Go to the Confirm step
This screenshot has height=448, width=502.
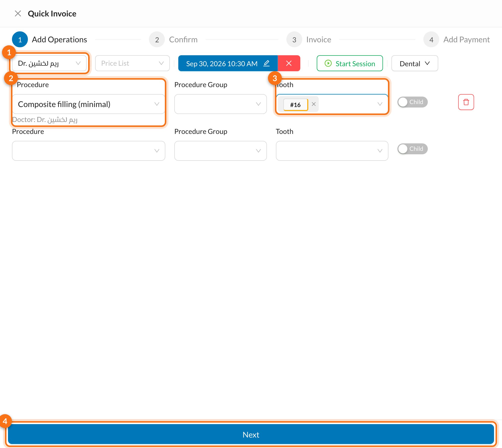click(173, 39)
